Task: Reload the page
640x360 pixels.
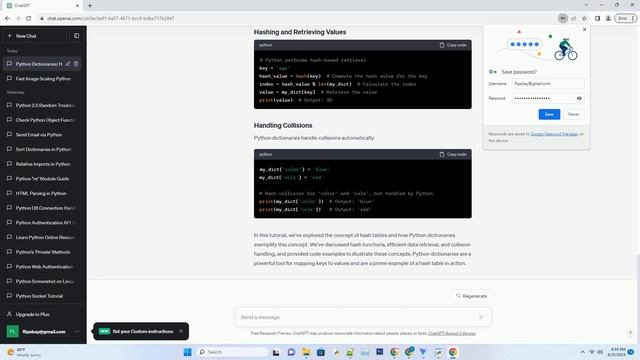Action: [29, 18]
